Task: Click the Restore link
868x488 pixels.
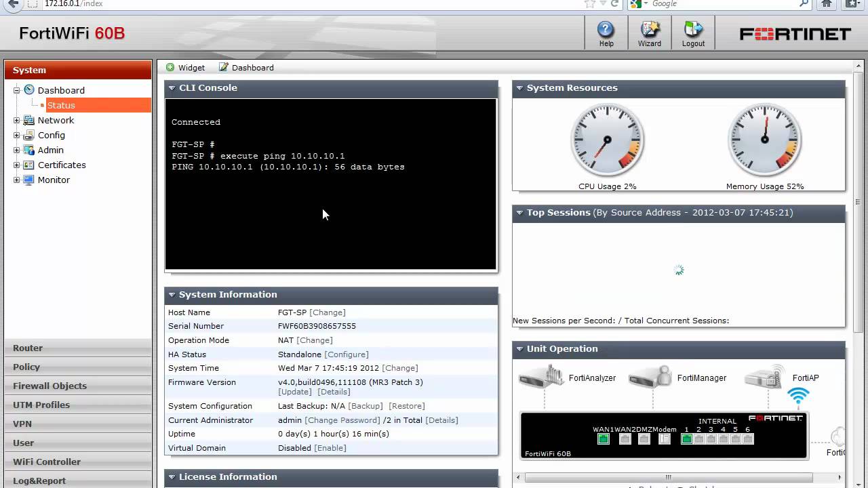Action: (x=407, y=406)
